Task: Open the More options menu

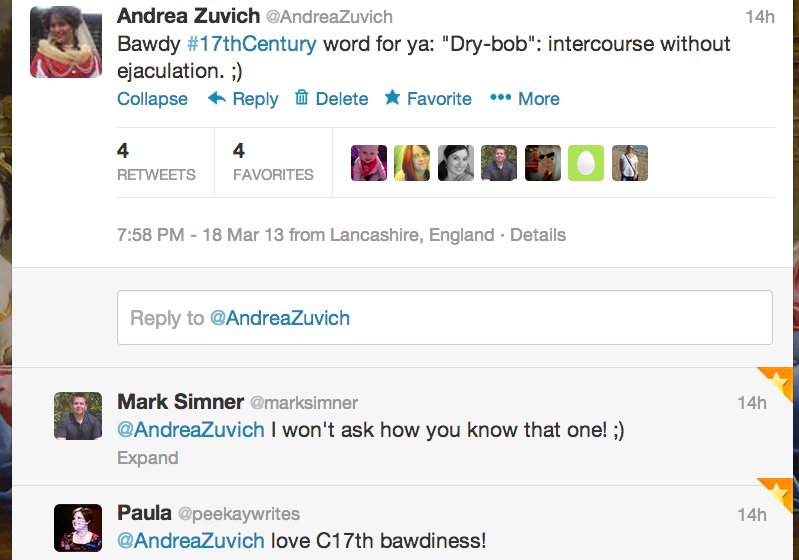Action: (524, 98)
